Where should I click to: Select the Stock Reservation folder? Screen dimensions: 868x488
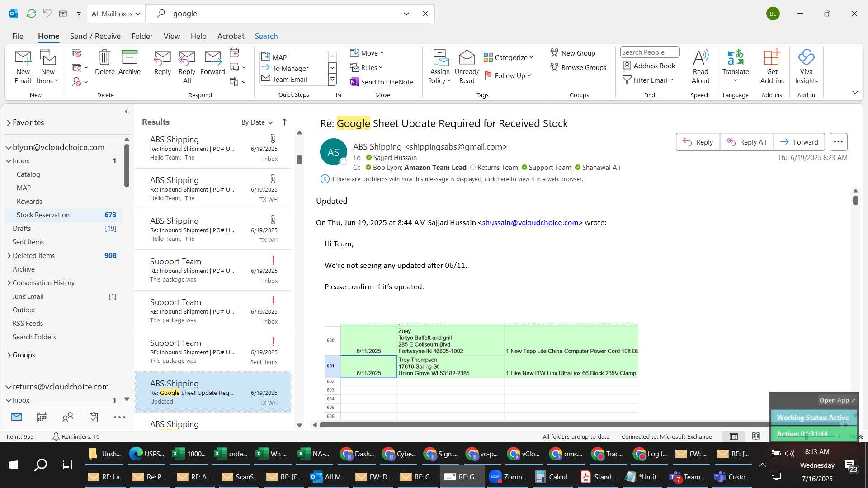click(63, 215)
